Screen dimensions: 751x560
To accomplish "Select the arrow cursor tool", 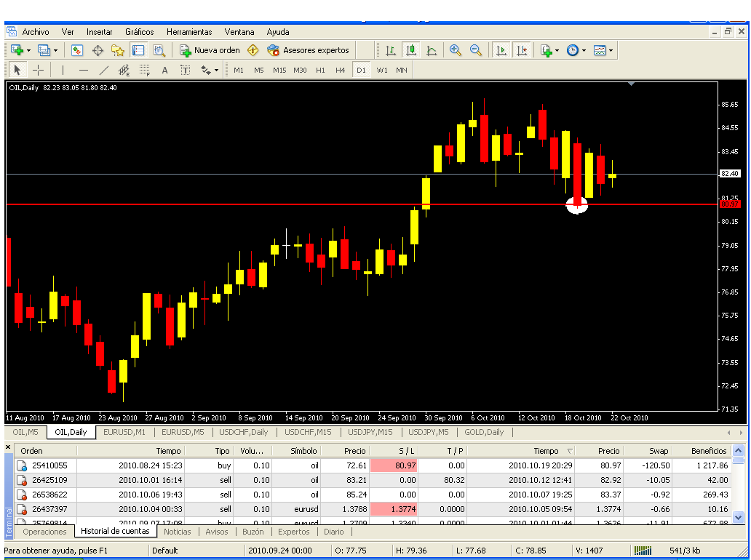I will pyautogui.click(x=17, y=70).
